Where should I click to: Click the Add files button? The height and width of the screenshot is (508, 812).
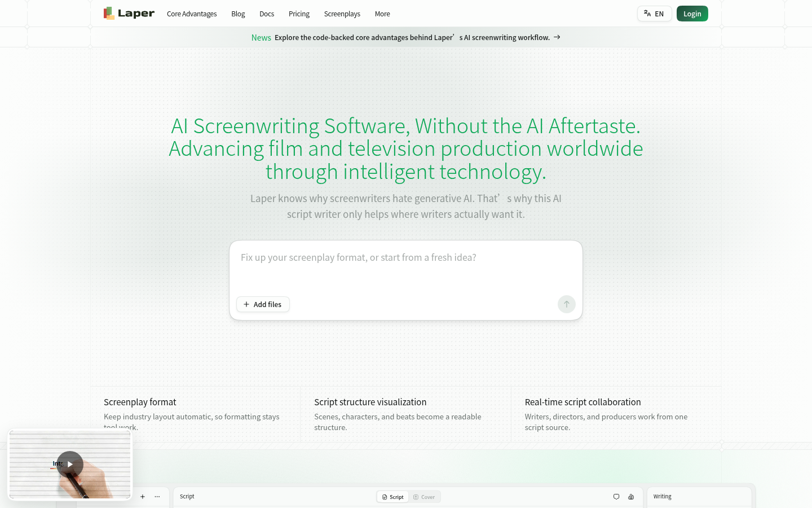[263, 304]
